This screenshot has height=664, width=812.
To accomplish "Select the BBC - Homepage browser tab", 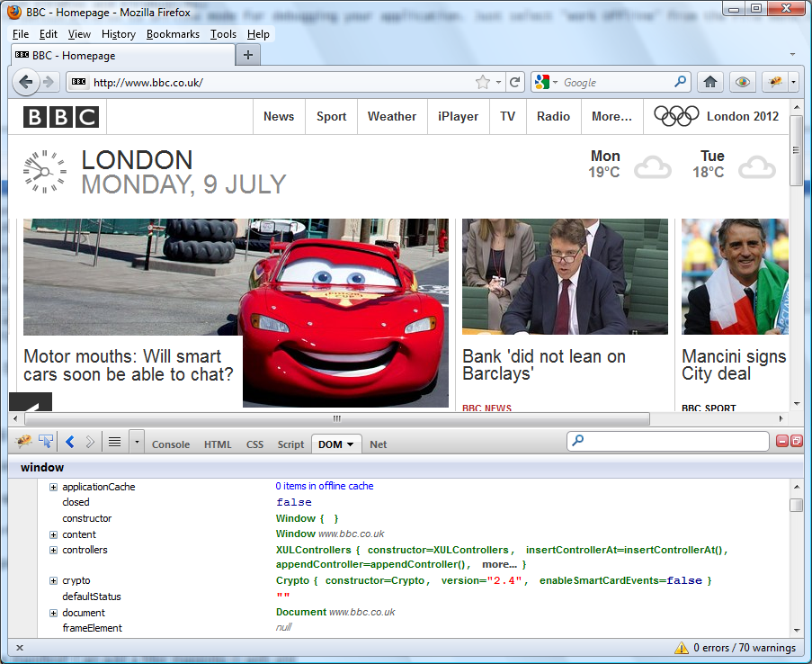I will click(x=122, y=55).
